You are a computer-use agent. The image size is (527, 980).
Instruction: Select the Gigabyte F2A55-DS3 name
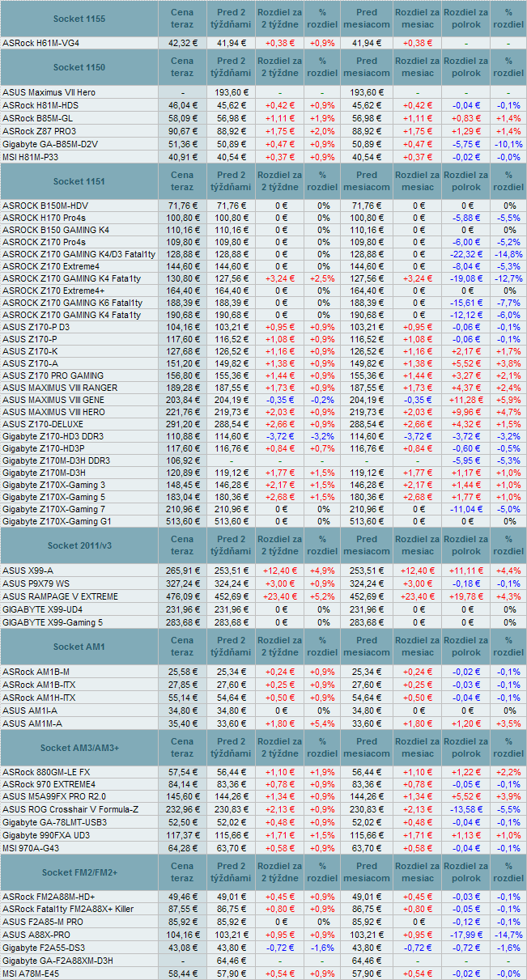pos(44,948)
